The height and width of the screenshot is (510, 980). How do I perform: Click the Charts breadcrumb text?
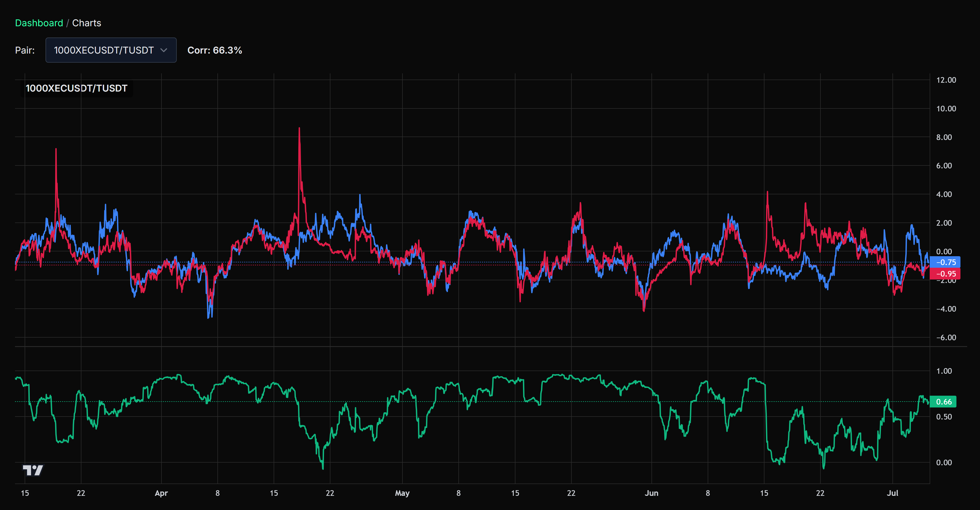point(86,23)
